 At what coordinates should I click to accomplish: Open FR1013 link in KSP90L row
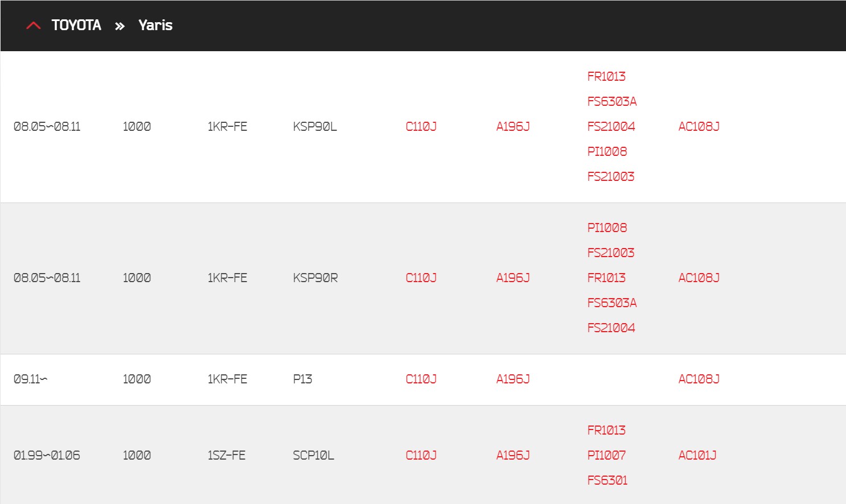click(x=606, y=76)
